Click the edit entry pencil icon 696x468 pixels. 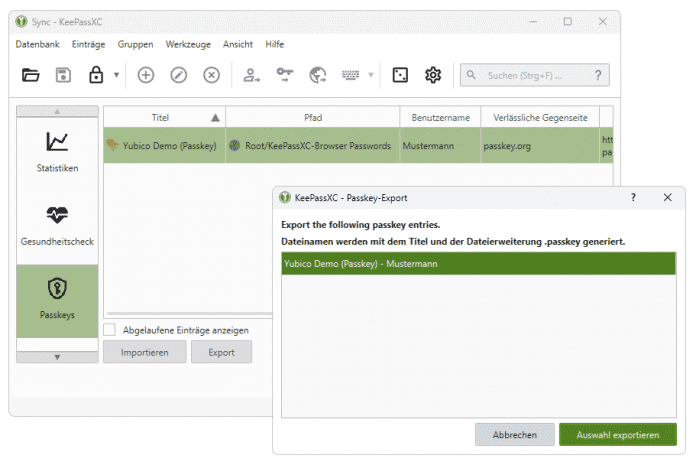[x=179, y=75]
